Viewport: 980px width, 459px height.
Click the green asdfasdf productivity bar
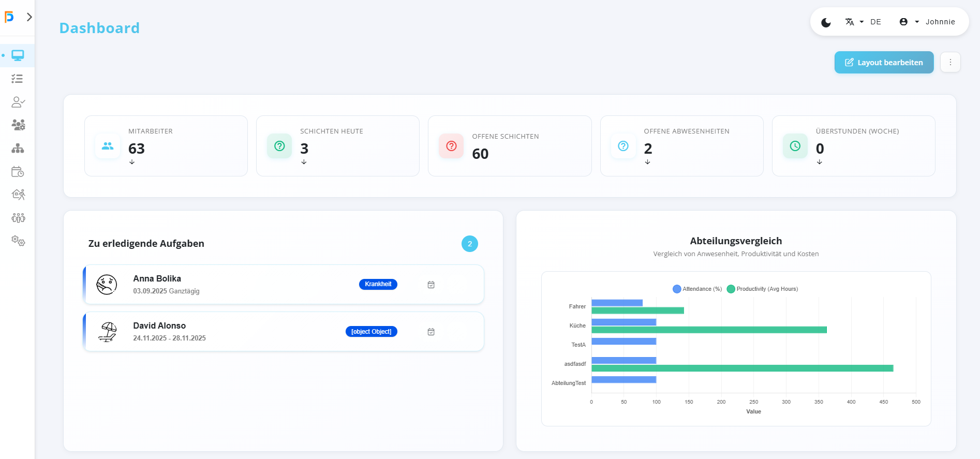742,368
